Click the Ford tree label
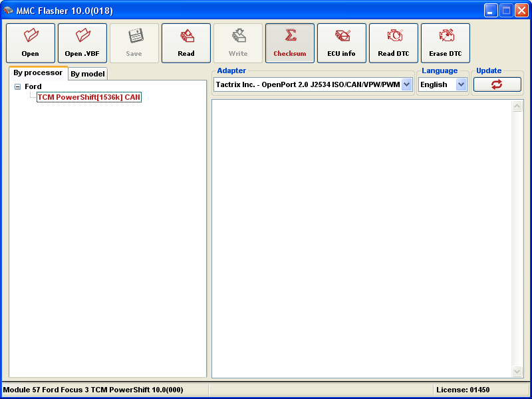 [33, 86]
